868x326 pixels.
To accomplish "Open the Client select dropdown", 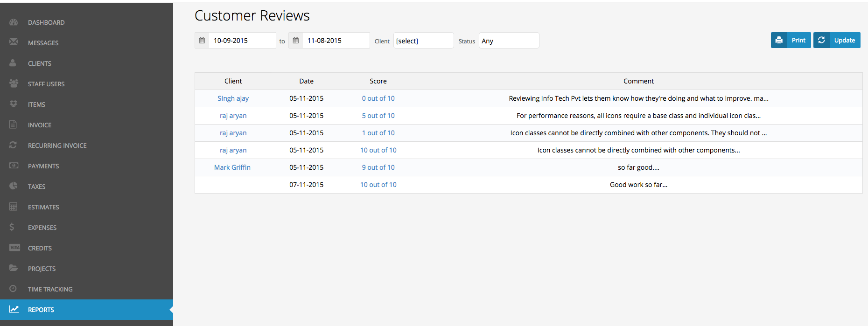I will pyautogui.click(x=423, y=41).
